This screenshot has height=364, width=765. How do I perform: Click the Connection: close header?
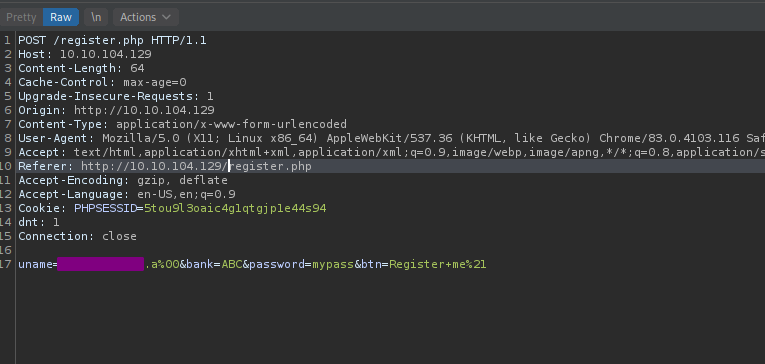(78, 236)
